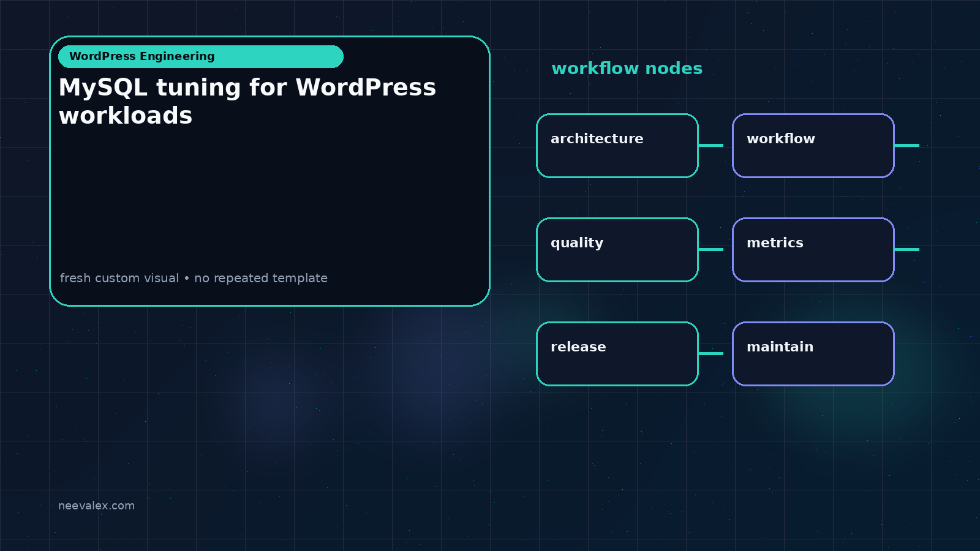The width and height of the screenshot is (980, 551).
Task: Select the release node
Action: (617, 354)
